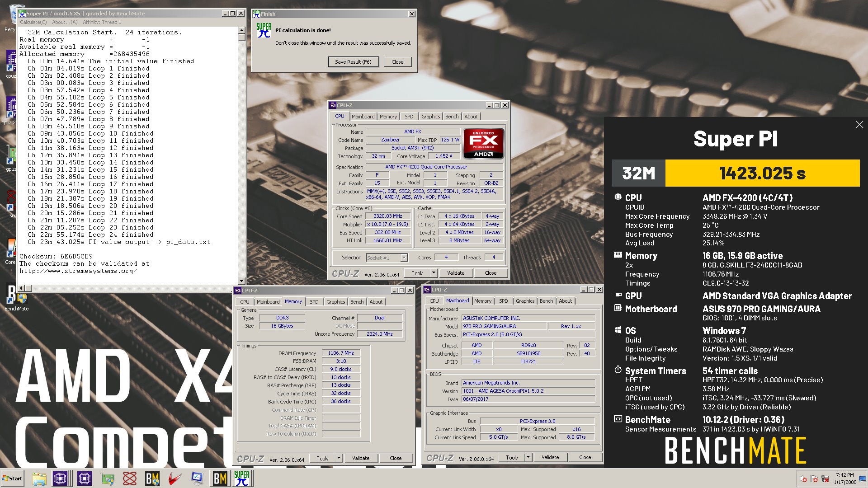This screenshot has width=868, height=488.
Task: Switch to the running BenchMate taskbar button
Action: [220, 479]
